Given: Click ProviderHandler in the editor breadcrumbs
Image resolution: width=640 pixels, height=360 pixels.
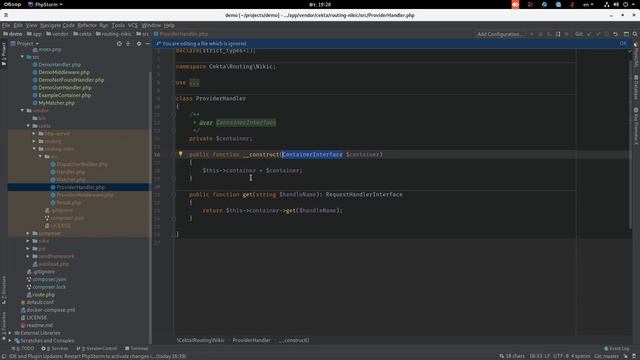Looking at the screenshot, I should (x=251, y=340).
